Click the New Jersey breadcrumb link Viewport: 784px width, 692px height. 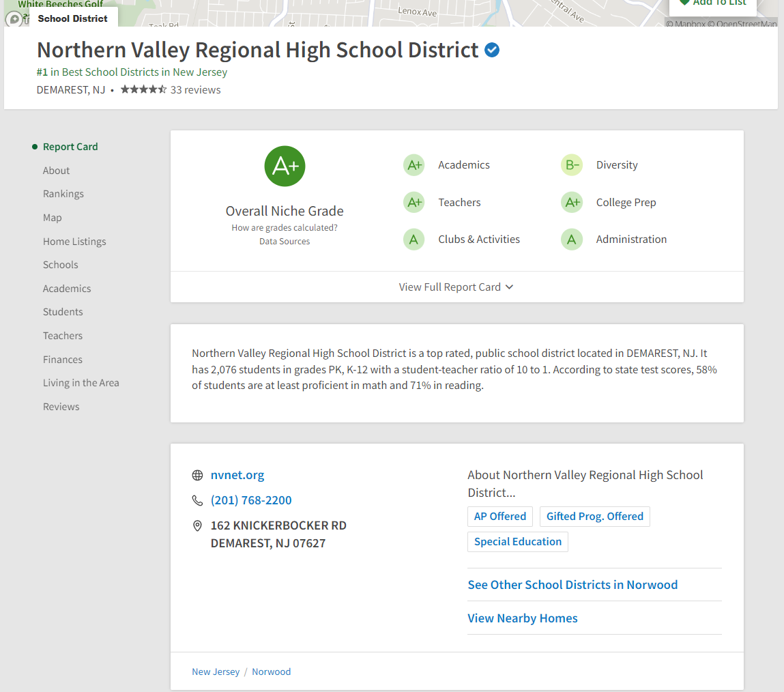(216, 672)
